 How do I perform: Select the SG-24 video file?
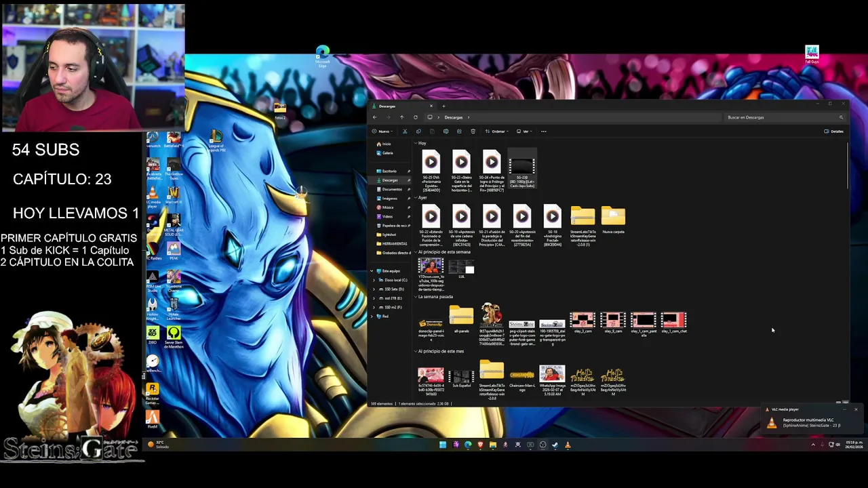tap(492, 171)
